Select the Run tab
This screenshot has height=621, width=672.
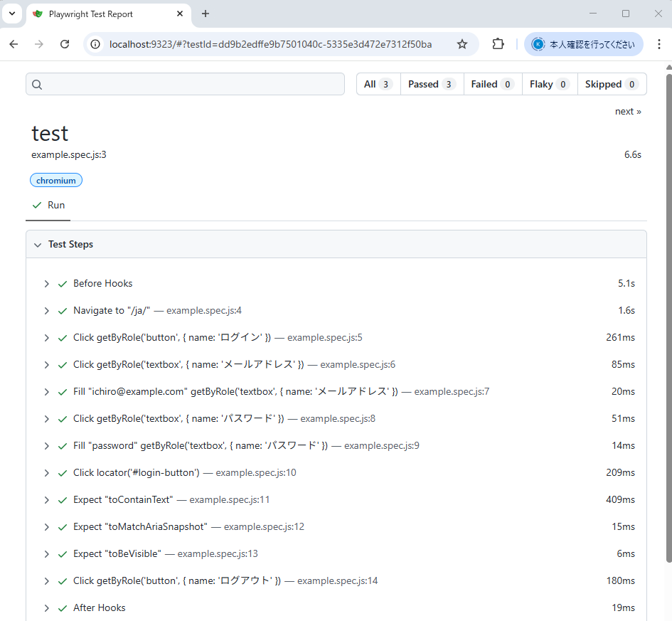click(x=48, y=206)
